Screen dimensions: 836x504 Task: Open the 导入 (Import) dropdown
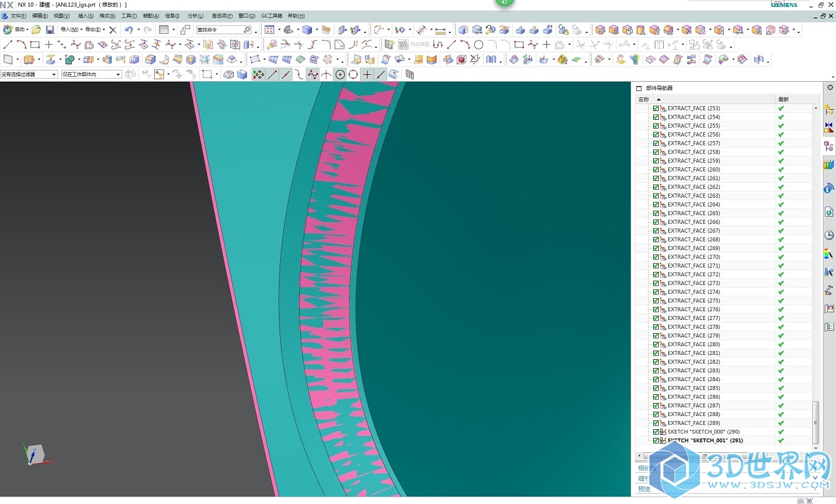(x=71, y=29)
